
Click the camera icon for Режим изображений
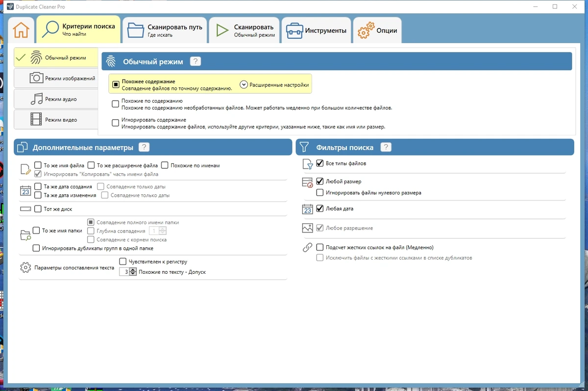(36, 78)
